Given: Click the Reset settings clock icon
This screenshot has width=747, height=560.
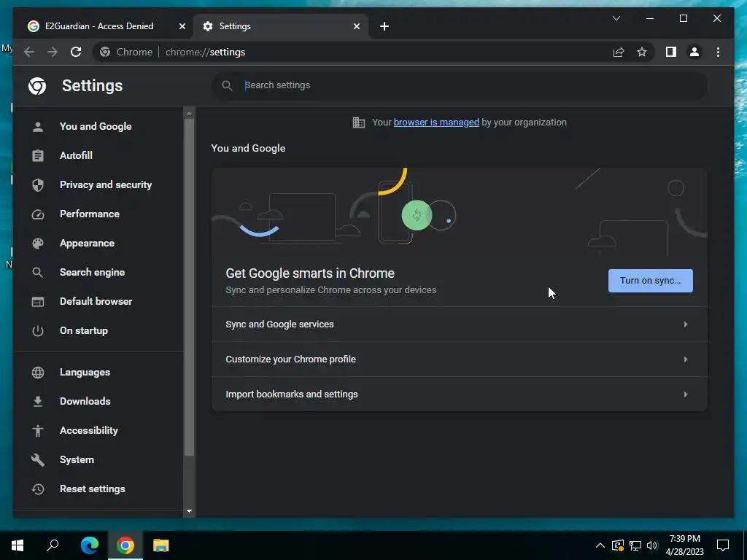Looking at the screenshot, I should click(x=38, y=489).
